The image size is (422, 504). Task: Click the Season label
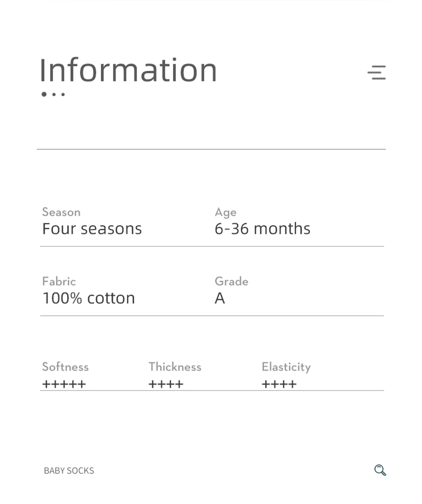pyautogui.click(x=61, y=212)
